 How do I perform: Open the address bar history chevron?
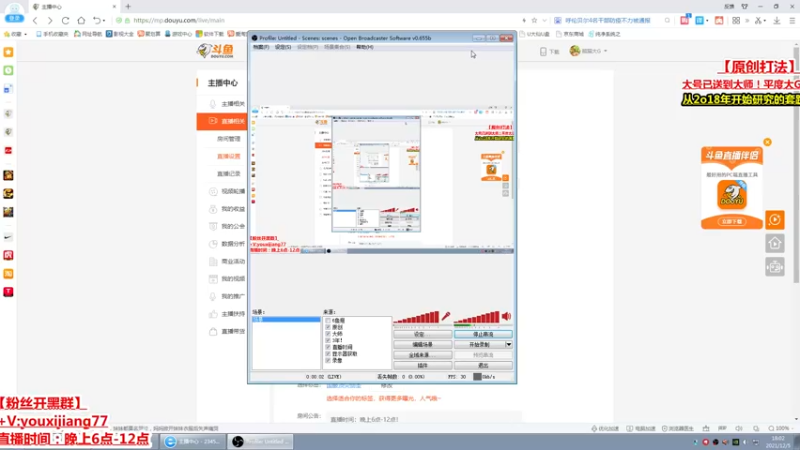click(x=544, y=20)
